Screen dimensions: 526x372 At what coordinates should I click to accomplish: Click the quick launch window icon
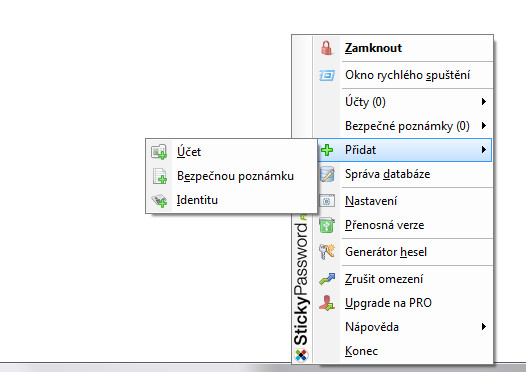326,75
